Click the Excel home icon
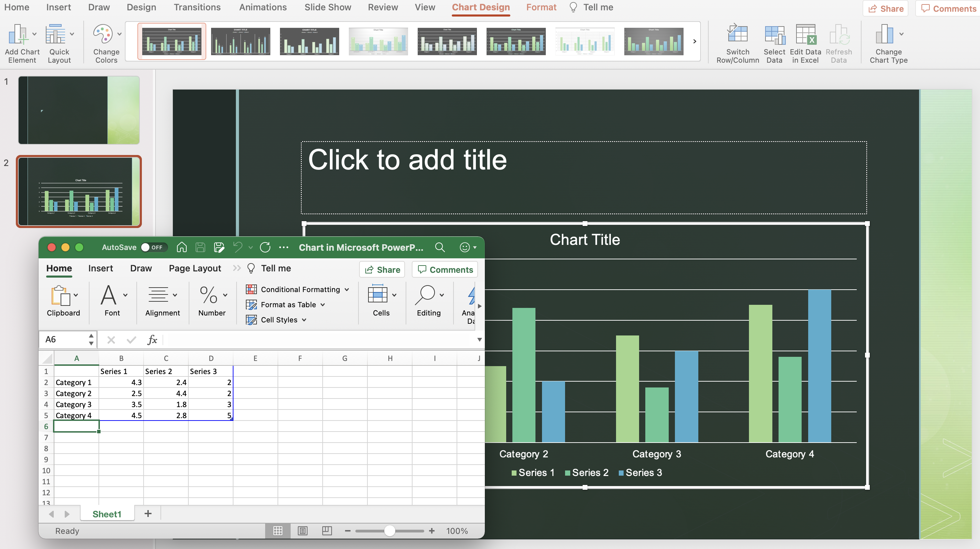 pos(182,248)
